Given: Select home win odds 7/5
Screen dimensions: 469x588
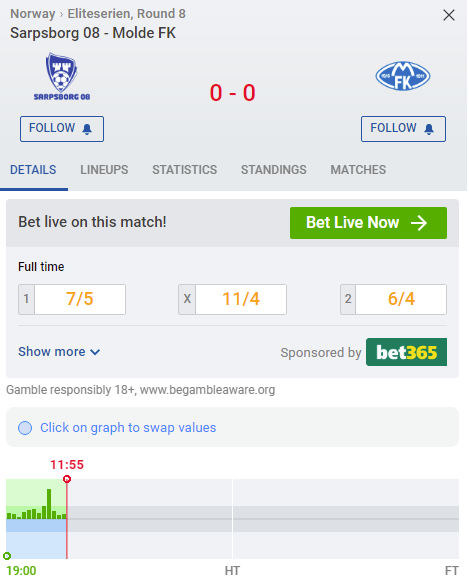Looking at the screenshot, I should (x=72, y=299).
